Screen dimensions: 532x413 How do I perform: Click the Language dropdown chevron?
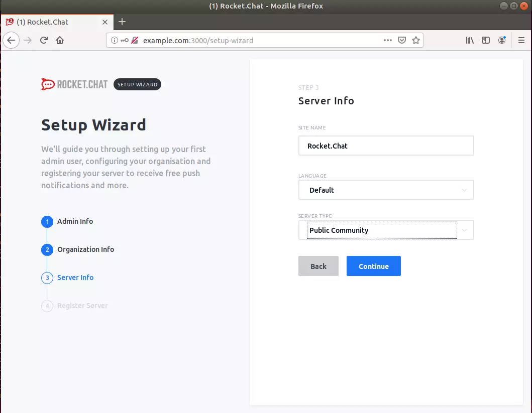[x=464, y=190]
